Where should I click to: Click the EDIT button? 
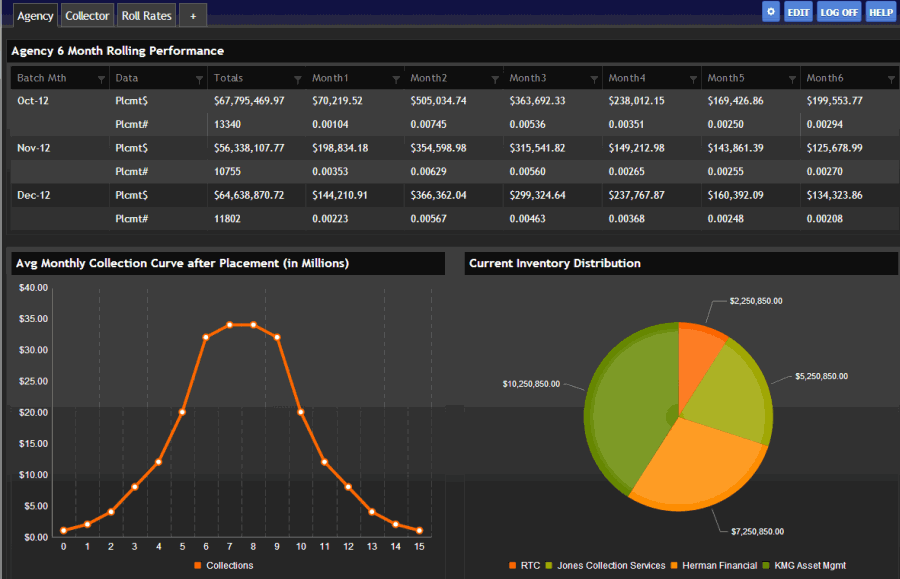click(797, 11)
